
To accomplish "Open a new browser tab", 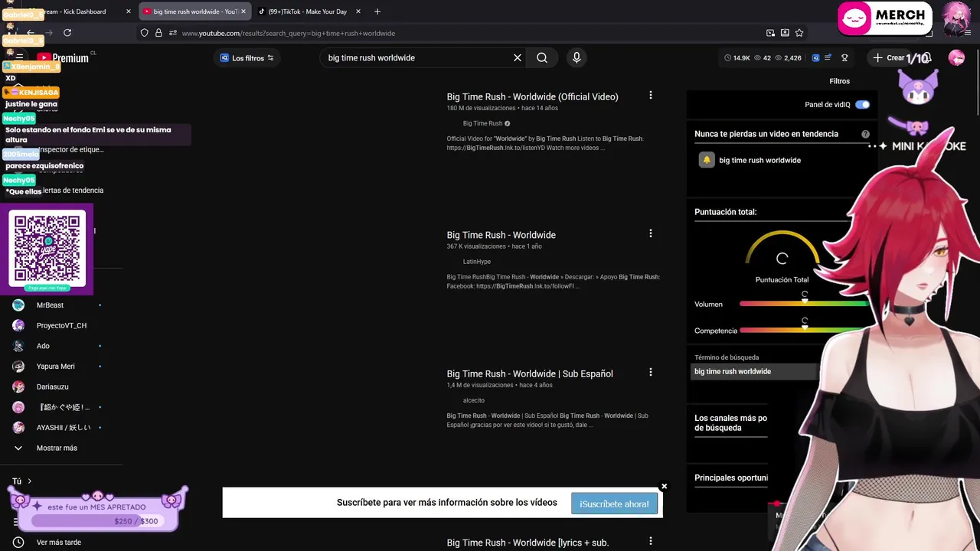I will click(x=377, y=11).
